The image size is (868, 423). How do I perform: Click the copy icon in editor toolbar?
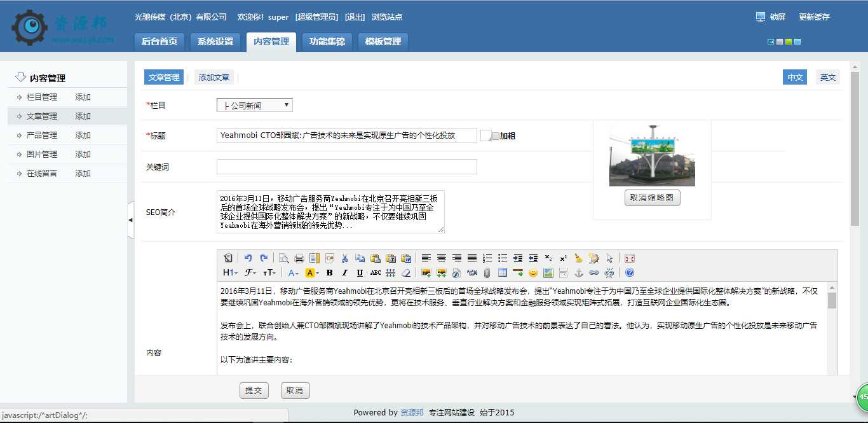(360, 258)
